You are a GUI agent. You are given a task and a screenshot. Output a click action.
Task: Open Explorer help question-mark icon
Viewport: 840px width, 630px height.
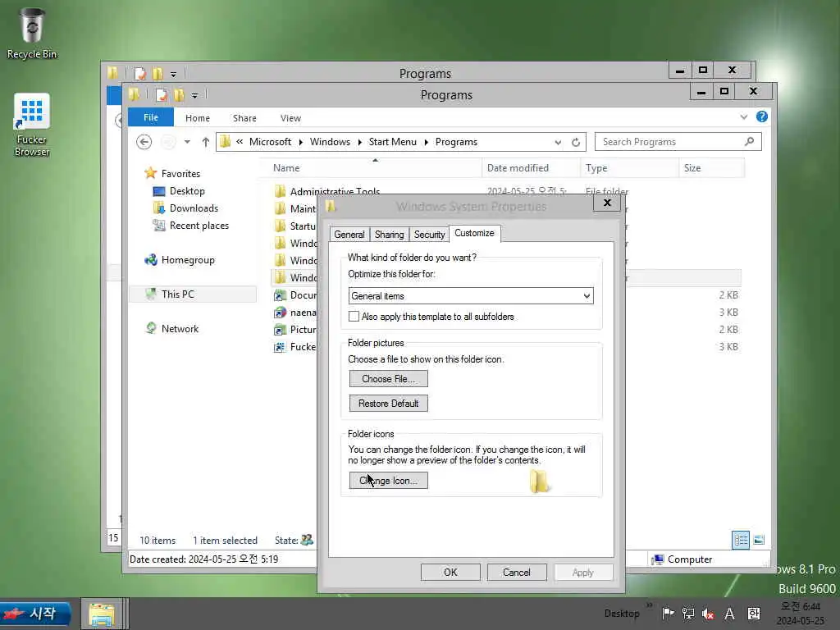coord(762,116)
